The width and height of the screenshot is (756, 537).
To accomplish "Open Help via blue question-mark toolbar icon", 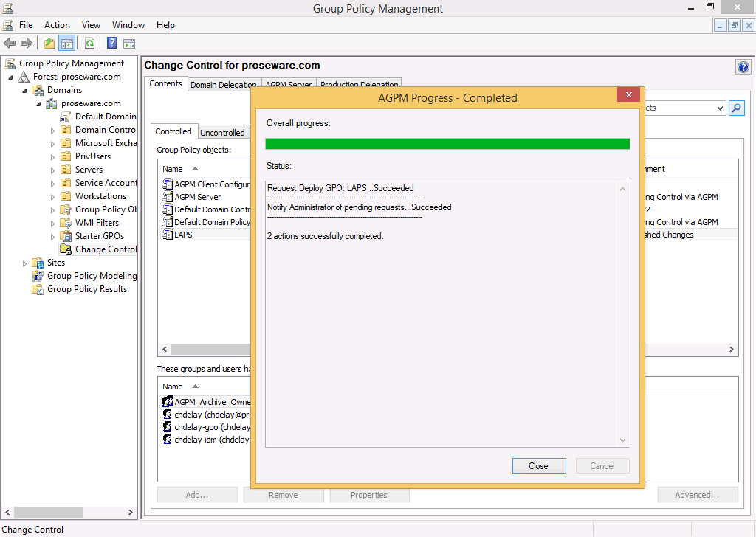I will [x=112, y=44].
